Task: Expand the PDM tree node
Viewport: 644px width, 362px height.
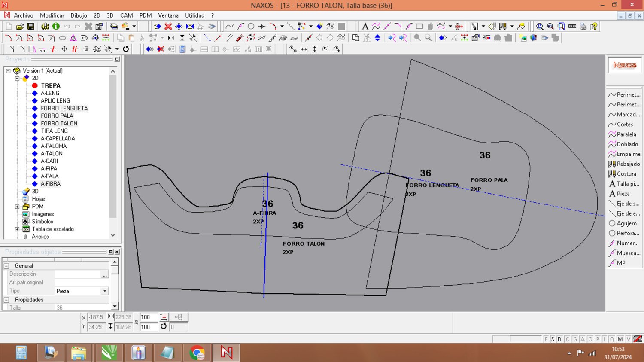Action: 17,207
